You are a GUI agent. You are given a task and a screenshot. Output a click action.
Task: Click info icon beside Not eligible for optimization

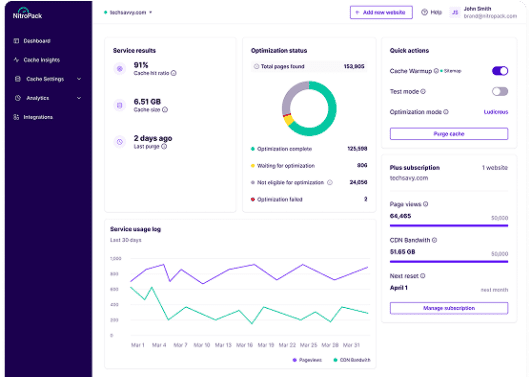point(330,182)
